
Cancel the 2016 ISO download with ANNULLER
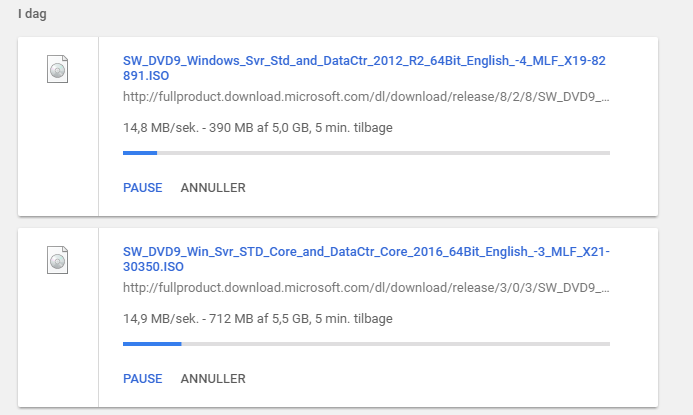point(213,378)
